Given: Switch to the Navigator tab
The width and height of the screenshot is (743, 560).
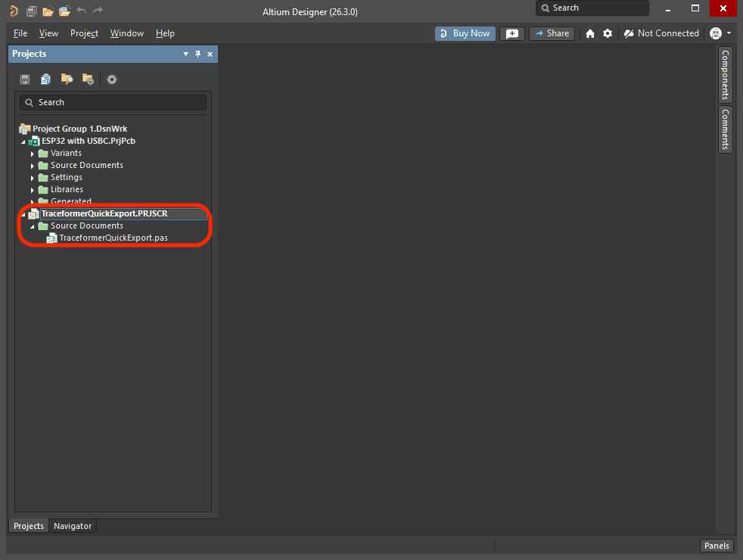Looking at the screenshot, I should pyautogui.click(x=73, y=526).
